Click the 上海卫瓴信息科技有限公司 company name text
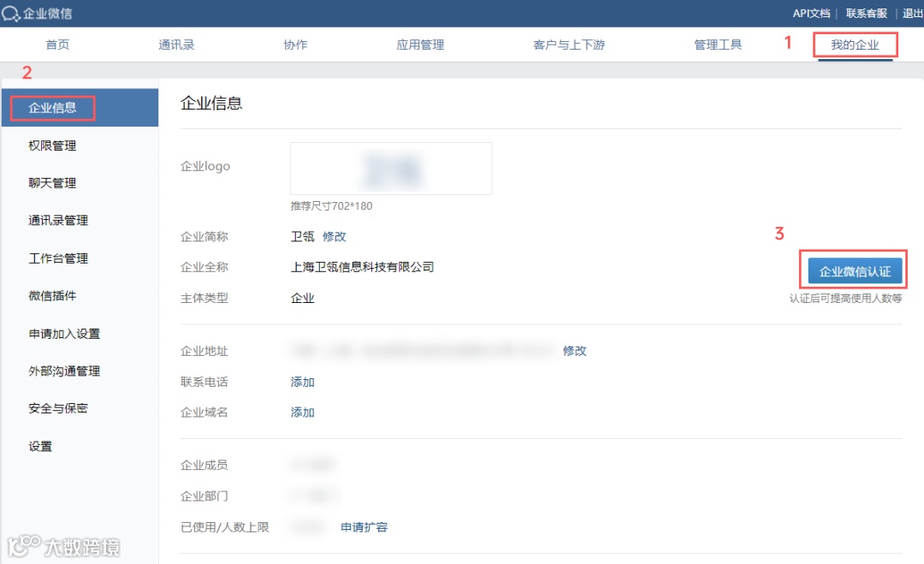The image size is (924, 564). coord(363,267)
